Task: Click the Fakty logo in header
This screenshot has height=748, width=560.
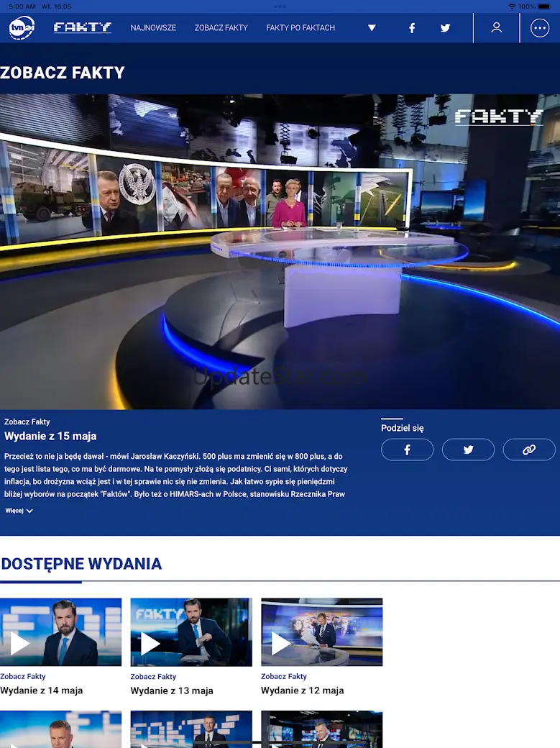Action: [83, 28]
